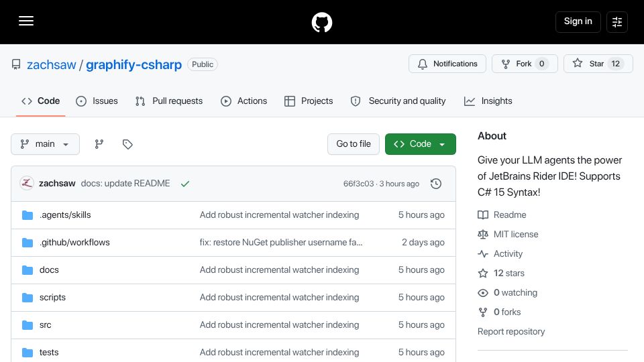The image size is (644, 362).
Task: View branches via branch icon
Action: point(99,144)
